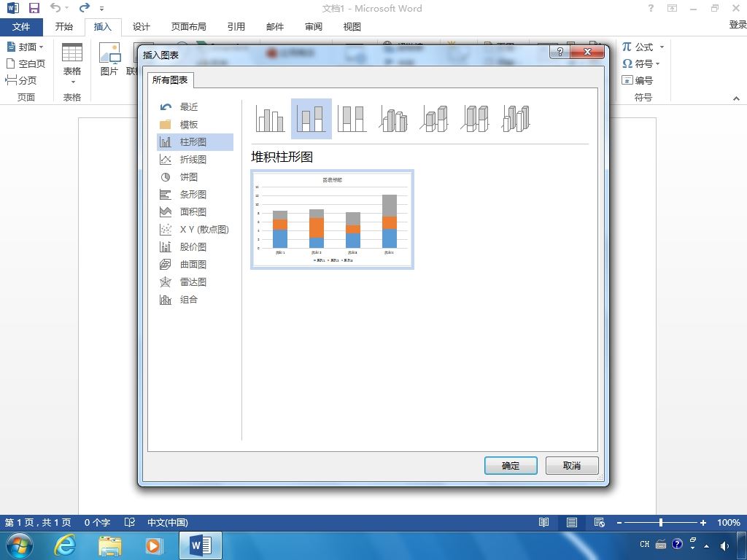747x560 pixels.
Task: Insert a 分页 page break
Action: [21, 80]
